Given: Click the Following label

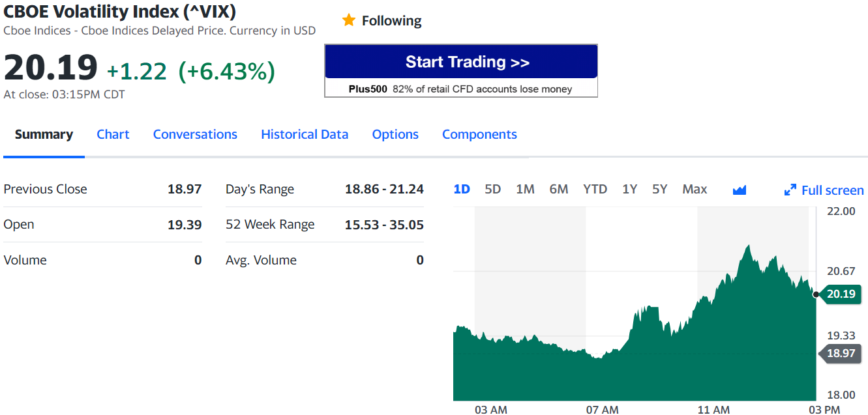Looking at the screenshot, I should (391, 21).
